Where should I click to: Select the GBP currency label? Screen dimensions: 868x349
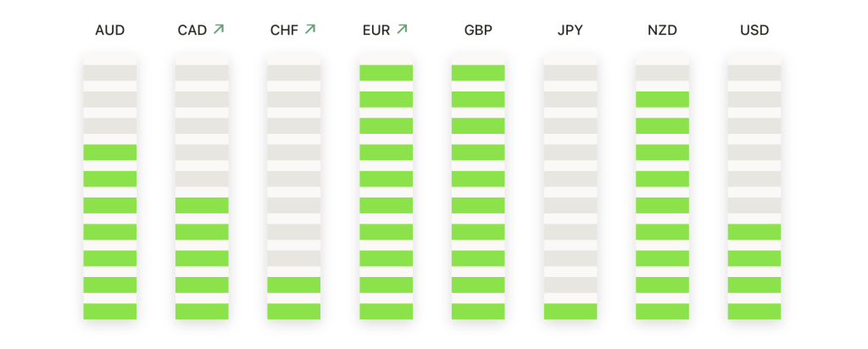[478, 30]
